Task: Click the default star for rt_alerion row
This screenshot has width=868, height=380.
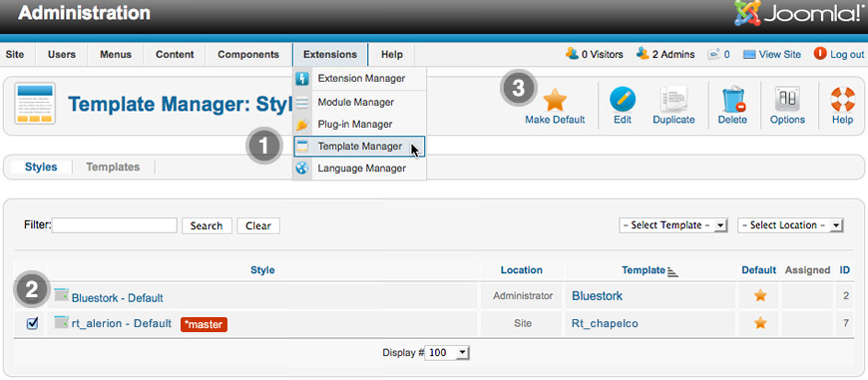Action: (760, 323)
